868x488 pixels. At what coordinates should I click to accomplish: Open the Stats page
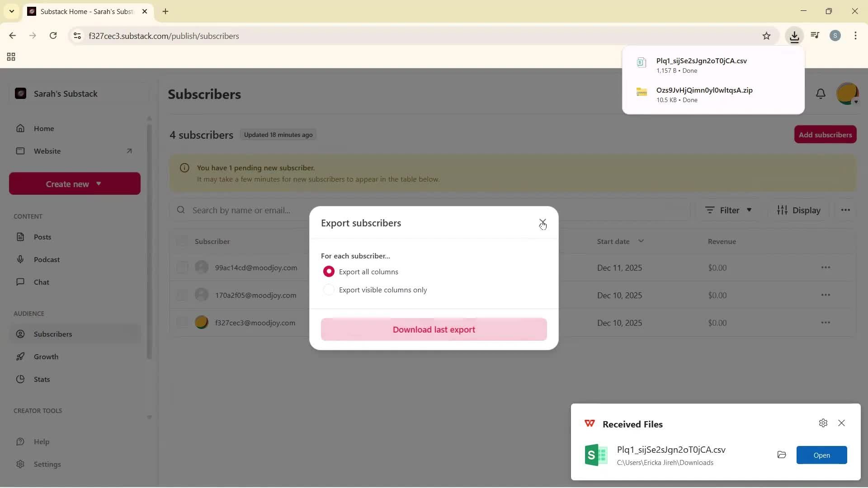(x=42, y=379)
